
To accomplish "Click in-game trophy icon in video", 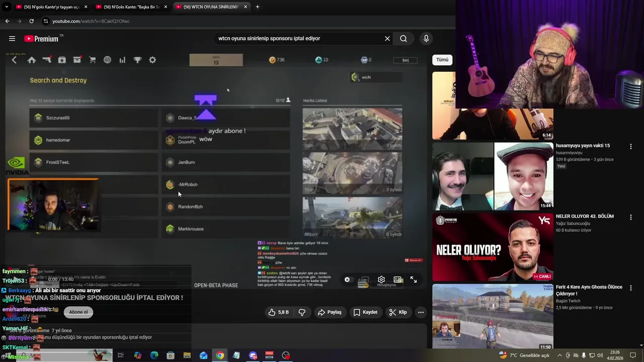I will 137,60.
